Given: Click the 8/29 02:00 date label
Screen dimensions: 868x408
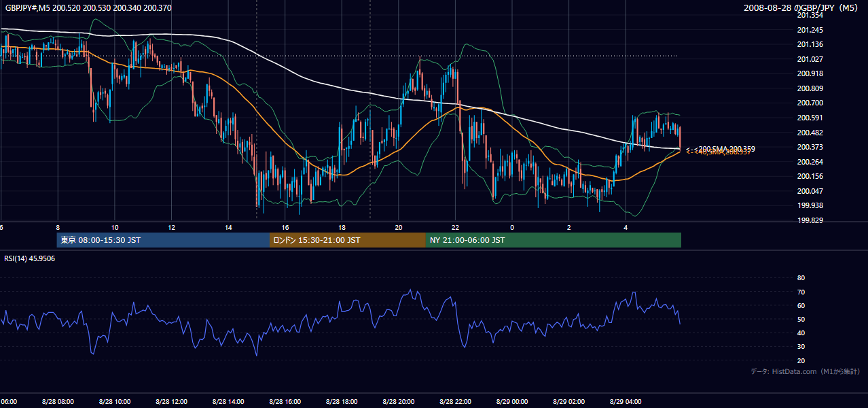Looking at the screenshot, I should 568,402.
